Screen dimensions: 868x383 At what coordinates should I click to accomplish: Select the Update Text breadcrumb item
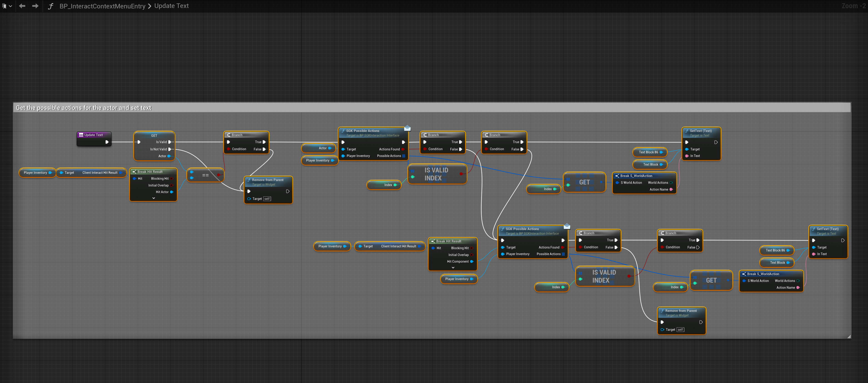point(171,6)
